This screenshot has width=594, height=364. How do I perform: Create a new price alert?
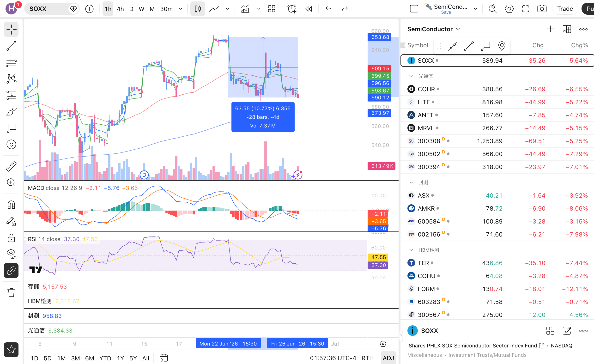tap(292, 9)
